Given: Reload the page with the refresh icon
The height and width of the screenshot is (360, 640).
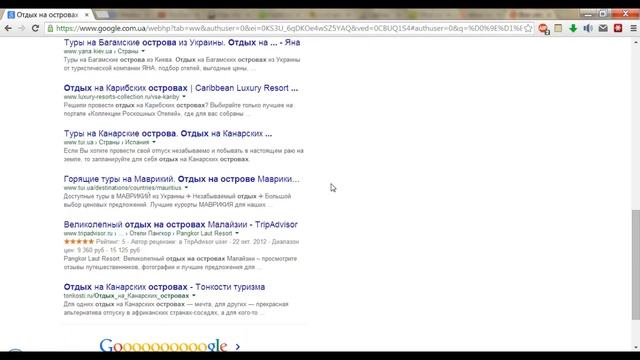Looking at the screenshot, I should [36, 28].
